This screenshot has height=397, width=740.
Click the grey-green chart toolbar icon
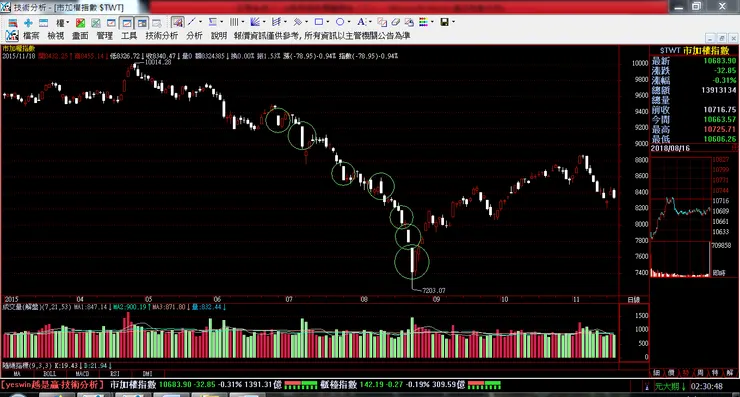tap(96, 22)
